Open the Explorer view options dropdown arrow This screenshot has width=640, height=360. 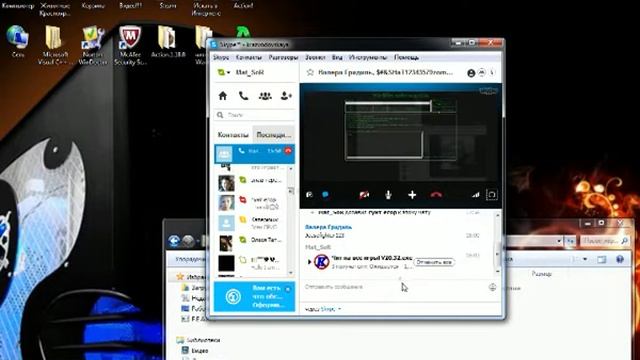[x=585, y=259]
